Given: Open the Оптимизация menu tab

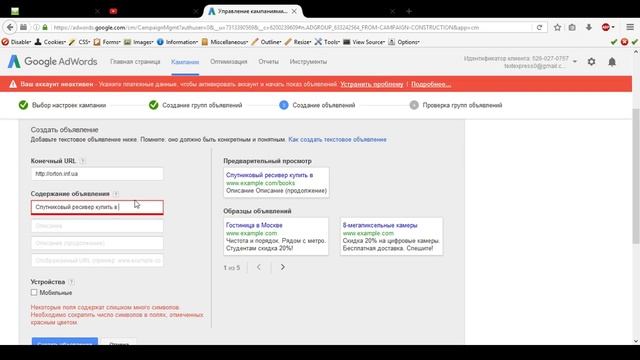Looking at the screenshot, I should (229, 62).
